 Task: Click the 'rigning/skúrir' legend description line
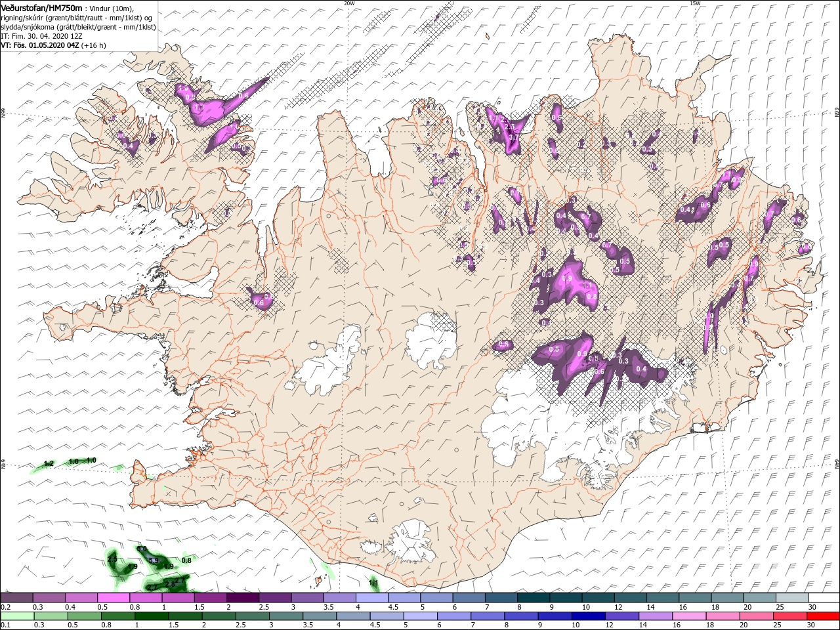[76, 17]
